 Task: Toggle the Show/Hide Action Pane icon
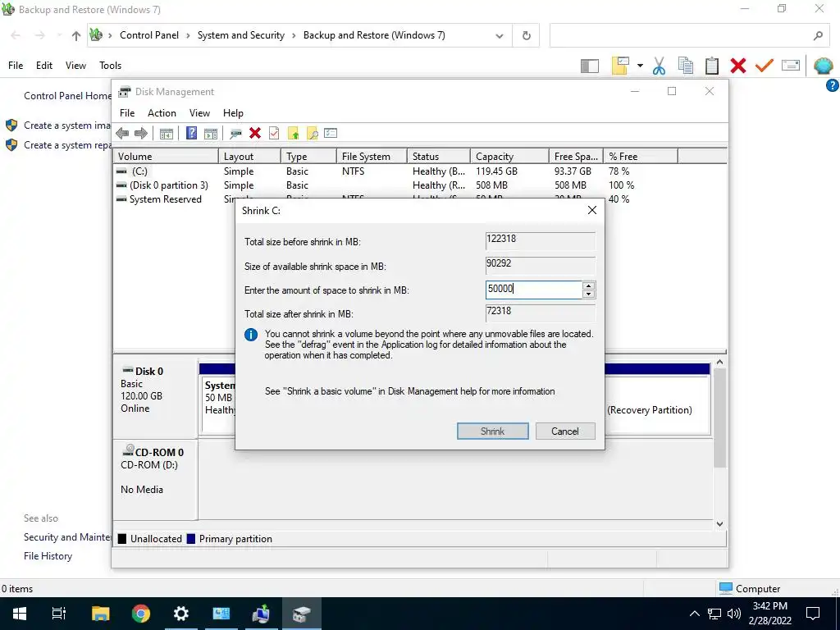211,134
